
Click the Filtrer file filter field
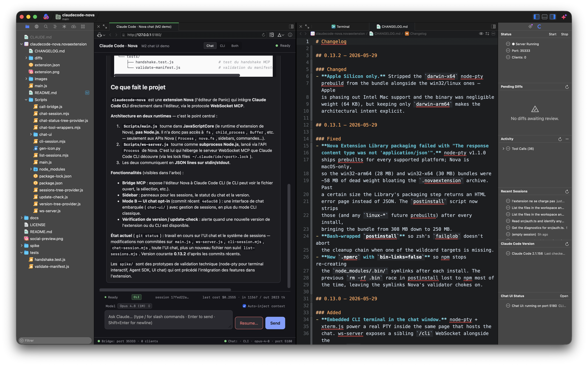[55, 340]
